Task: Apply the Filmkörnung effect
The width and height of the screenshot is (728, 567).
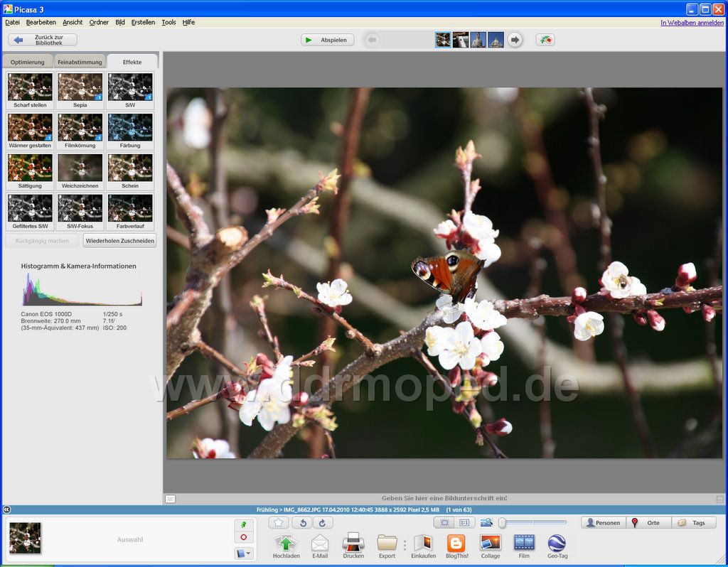Action: [x=80, y=128]
